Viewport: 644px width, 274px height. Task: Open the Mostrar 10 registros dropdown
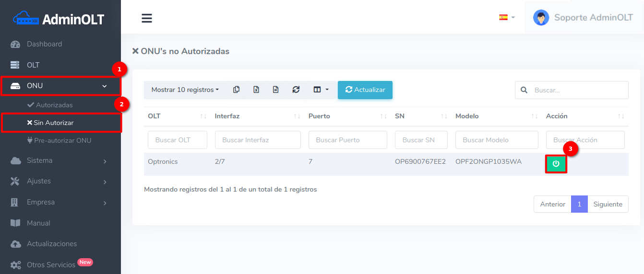point(185,90)
